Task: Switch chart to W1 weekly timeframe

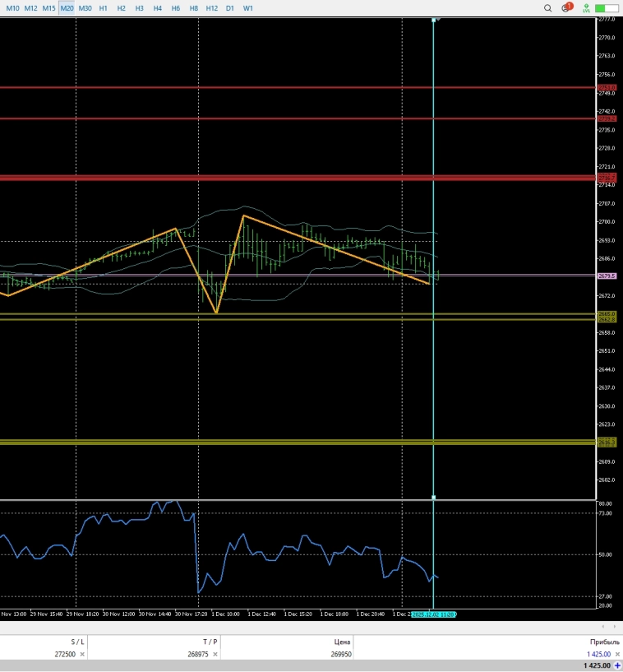Action: point(248,8)
